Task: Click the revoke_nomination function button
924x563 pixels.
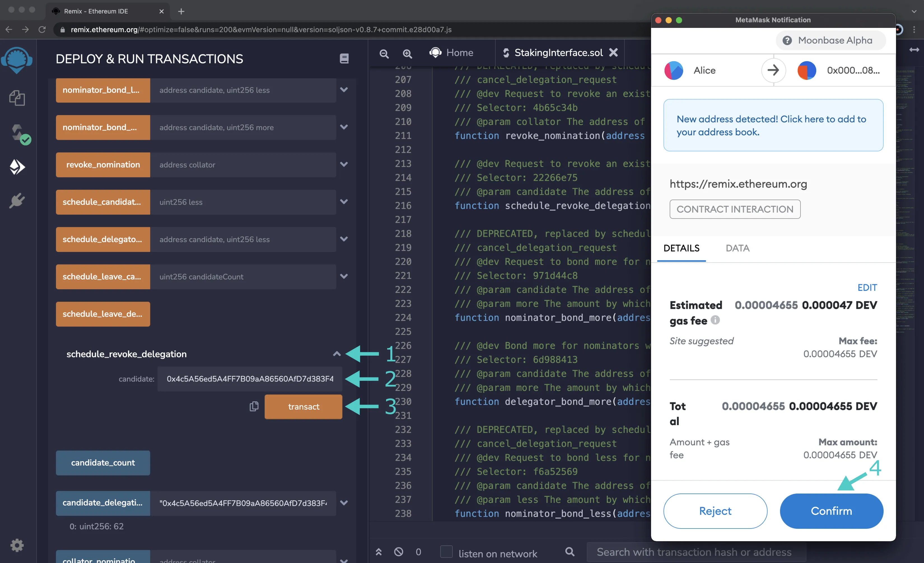Action: click(103, 165)
